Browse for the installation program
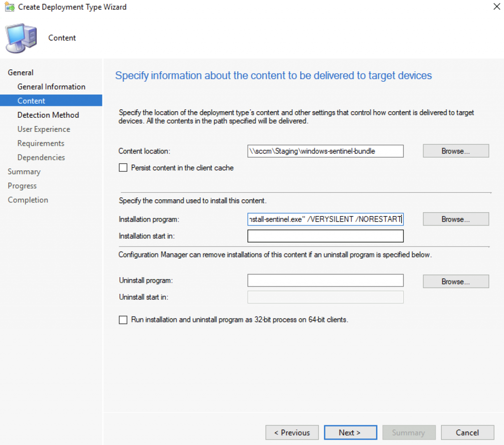Image resolution: width=504 pixels, height=445 pixels. point(455,219)
